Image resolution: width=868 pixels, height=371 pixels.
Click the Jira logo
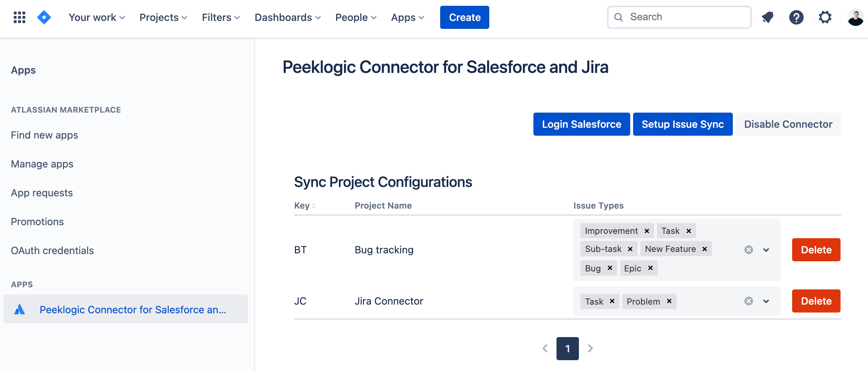pyautogui.click(x=44, y=17)
